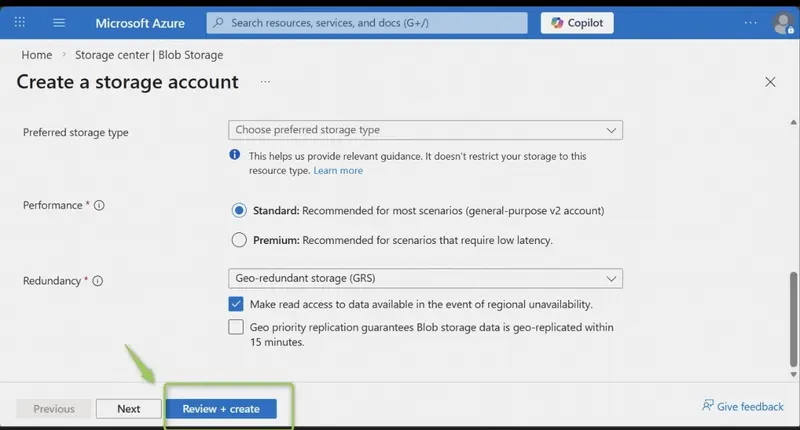Click the Review + create button
The width and height of the screenshot is (800, 430).
click(221, 409)
